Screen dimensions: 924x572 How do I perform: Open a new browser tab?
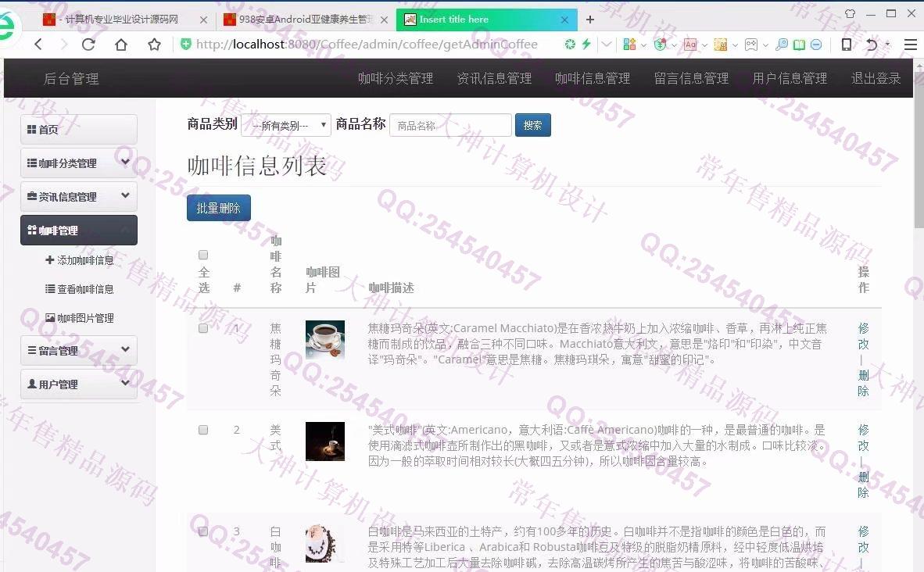pos(590,20)
